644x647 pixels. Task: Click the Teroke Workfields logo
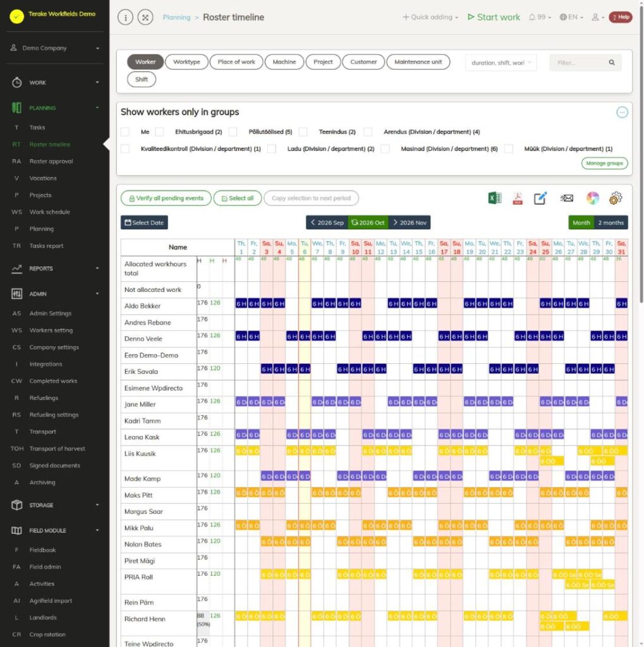17,16
